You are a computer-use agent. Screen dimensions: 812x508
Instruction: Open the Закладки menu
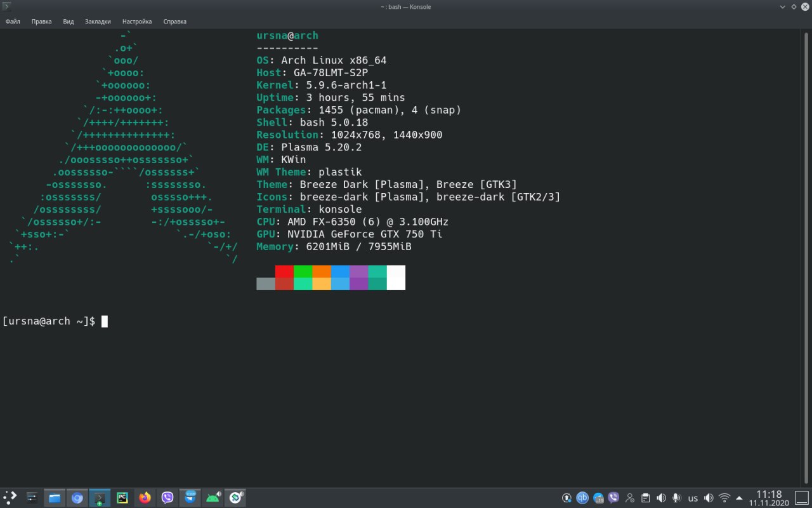pyautogui.click(x=98, y=22)
